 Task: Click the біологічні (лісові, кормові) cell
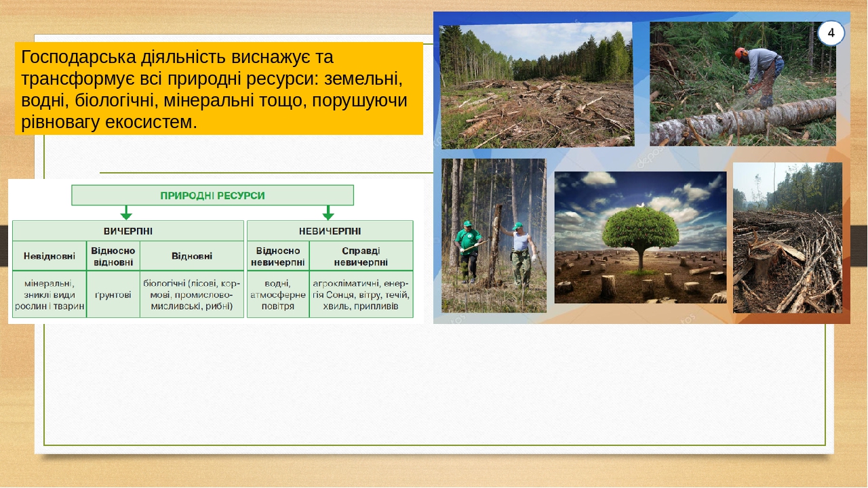(x=192, y=294)
